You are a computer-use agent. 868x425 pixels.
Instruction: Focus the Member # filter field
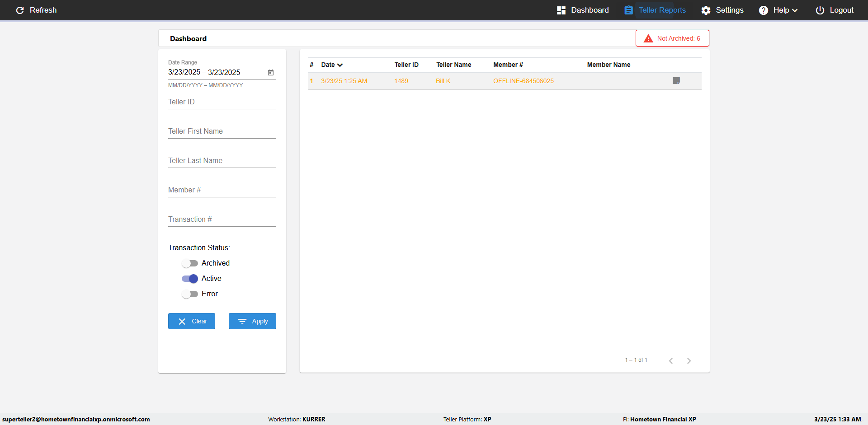(x=222, y=190)
